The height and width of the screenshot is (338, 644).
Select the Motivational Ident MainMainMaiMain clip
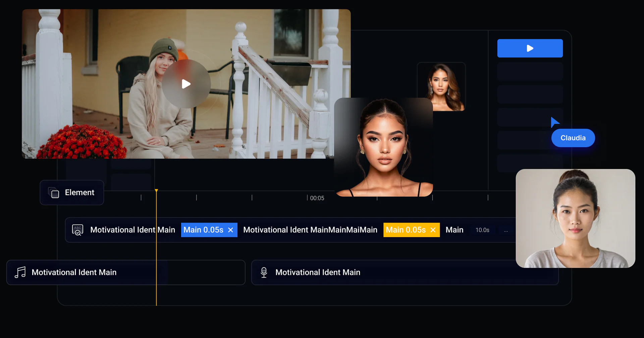tap(310, 230)
